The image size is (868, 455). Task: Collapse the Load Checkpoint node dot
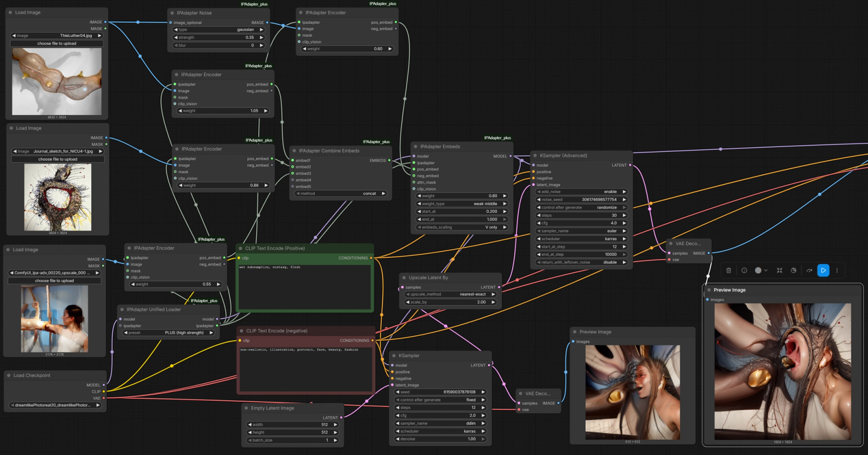pyautogui.click(x=9, y=376)
